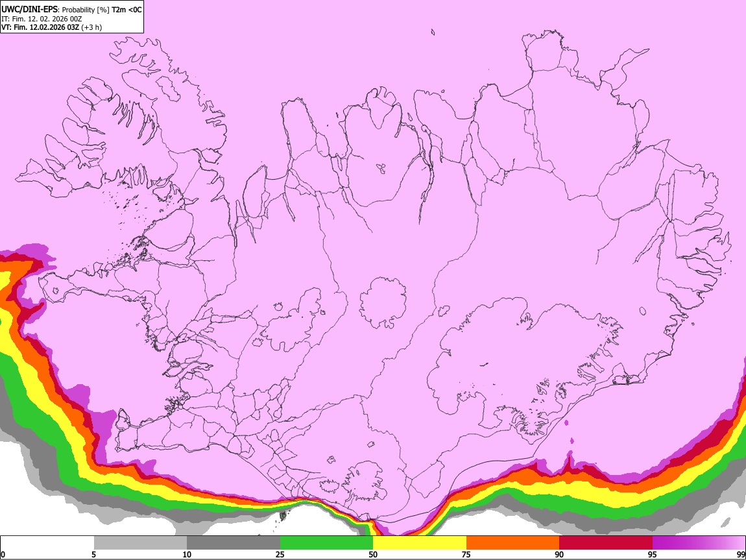Screen dimensions: 746x560
Task: Click the white 0–5% legend color band
Action: pyautogui.click(x=47, y=543)
